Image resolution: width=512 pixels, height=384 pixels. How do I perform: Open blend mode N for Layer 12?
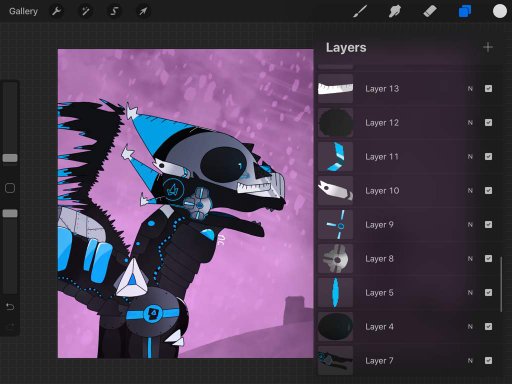[470, 123]
